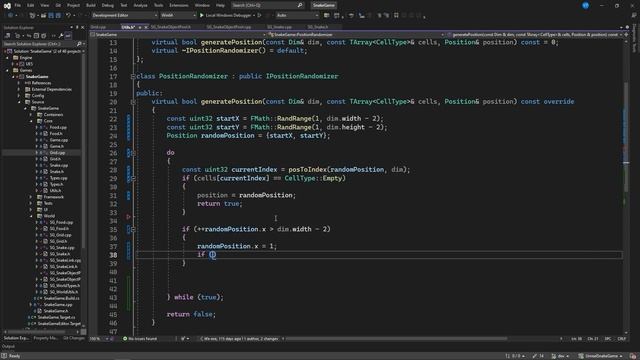Collapse the Games folder

coord(7,71)
